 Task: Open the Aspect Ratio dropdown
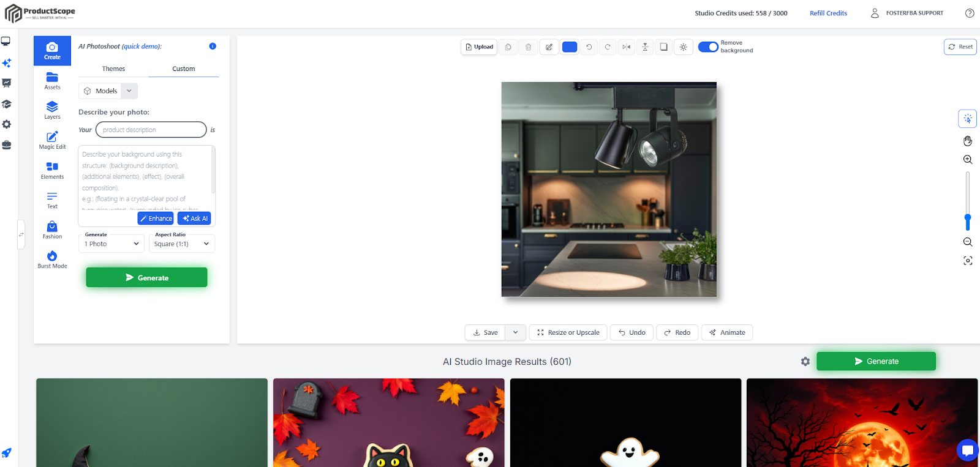182,244
